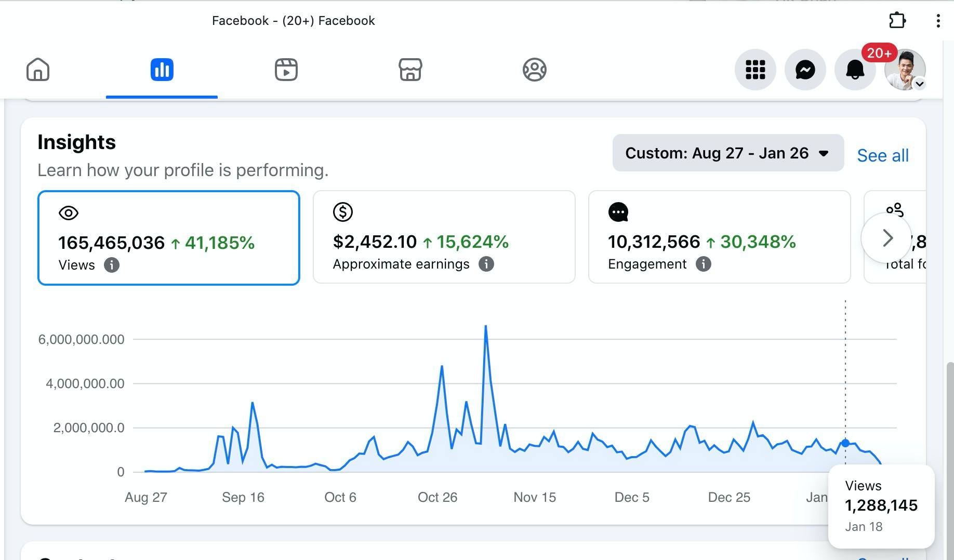Viewport: 954px width, 560px height.
Task: Show info about Views metric
Action: coord(111,265)
